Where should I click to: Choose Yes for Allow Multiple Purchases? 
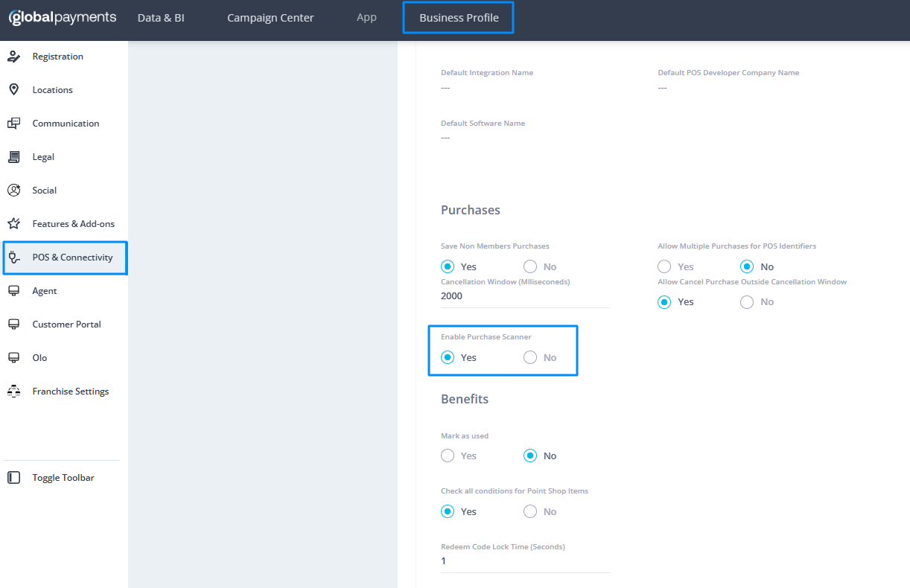click(664, 267)
